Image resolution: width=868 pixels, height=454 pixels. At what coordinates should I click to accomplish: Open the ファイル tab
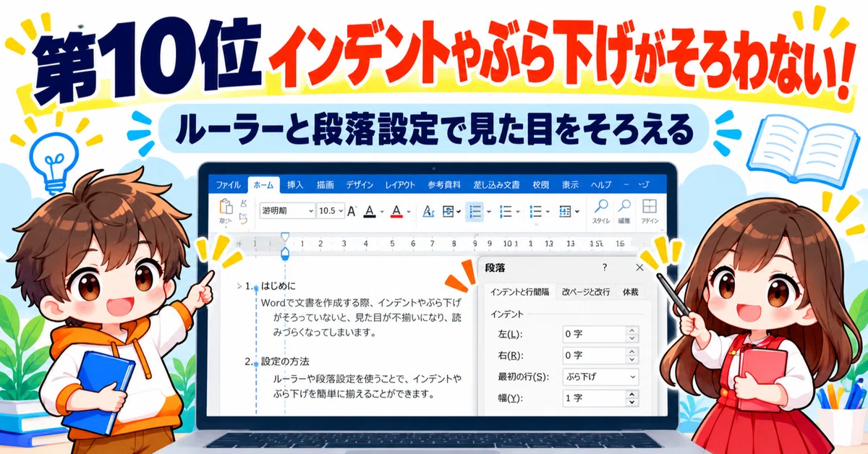point(229,184)
